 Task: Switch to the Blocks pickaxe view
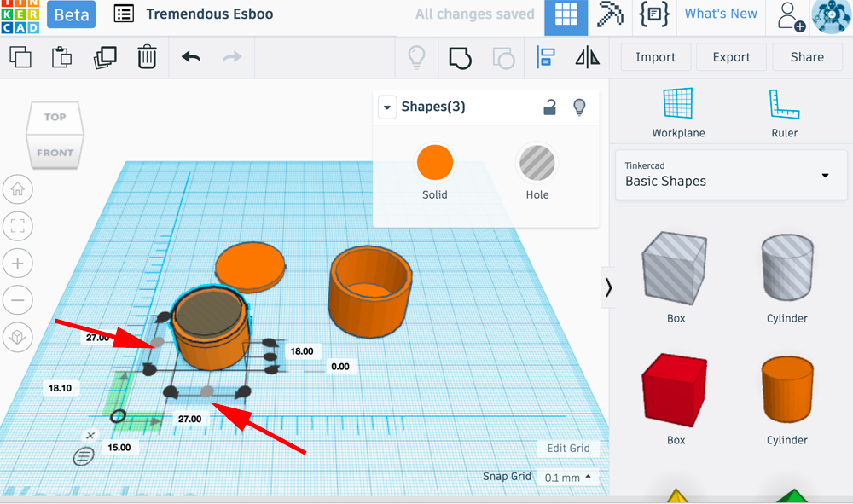click(610, 14)
